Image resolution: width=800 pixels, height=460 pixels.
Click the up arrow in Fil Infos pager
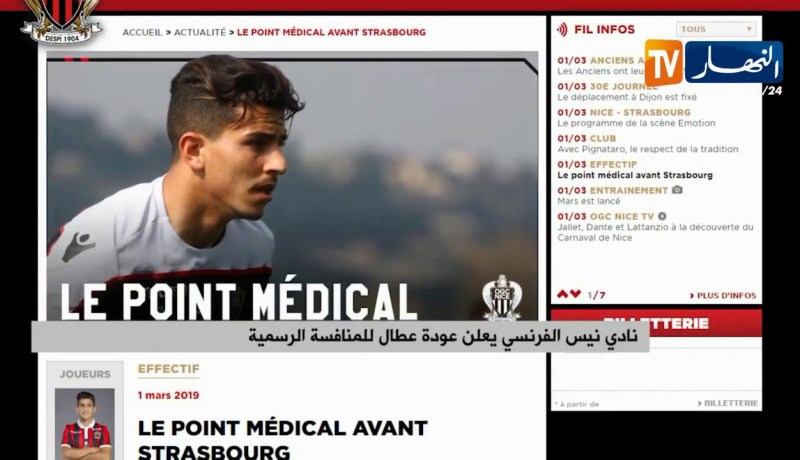[562, 294]
